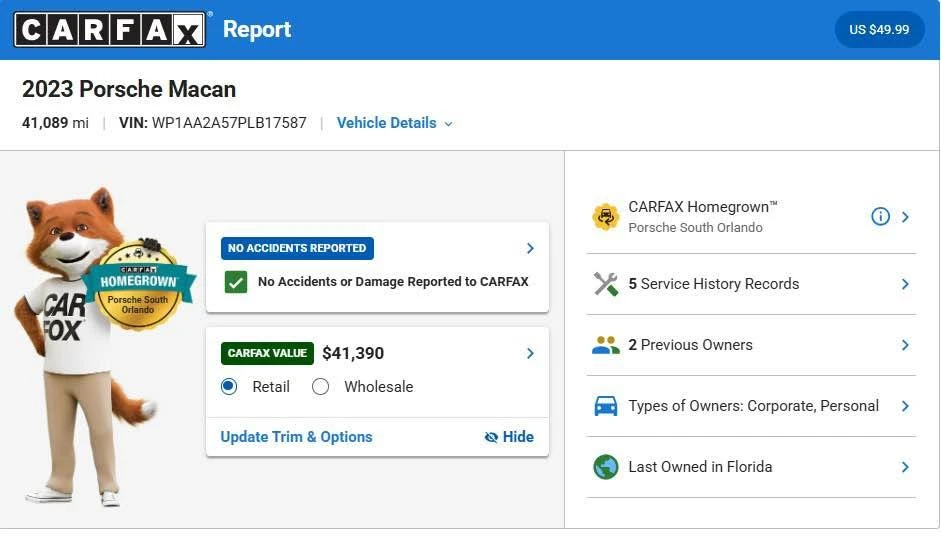Image resolution: width=941 pixels, height=544 pixels.
Task: Click the VIN WP1AA2A57PLB17587 text
Action: pyautogui.click(x=212, y=123)
